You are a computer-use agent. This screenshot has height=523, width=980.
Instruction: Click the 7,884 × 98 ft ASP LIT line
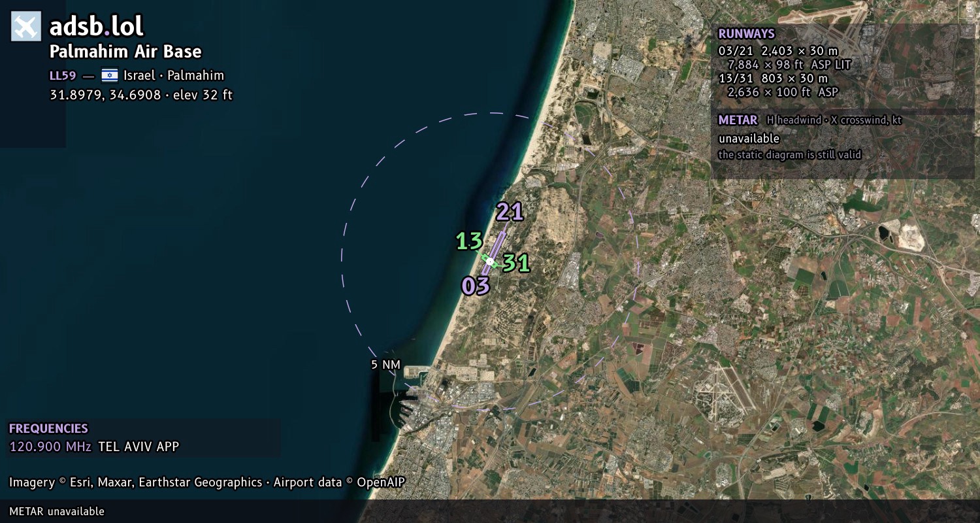[789, 64]
